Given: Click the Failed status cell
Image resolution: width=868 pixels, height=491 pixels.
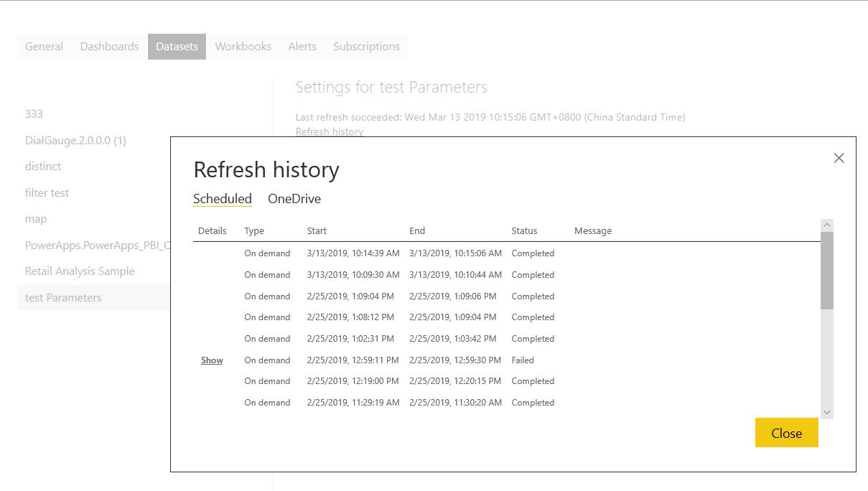Looking at the screenshot, I should click(523, 360).
